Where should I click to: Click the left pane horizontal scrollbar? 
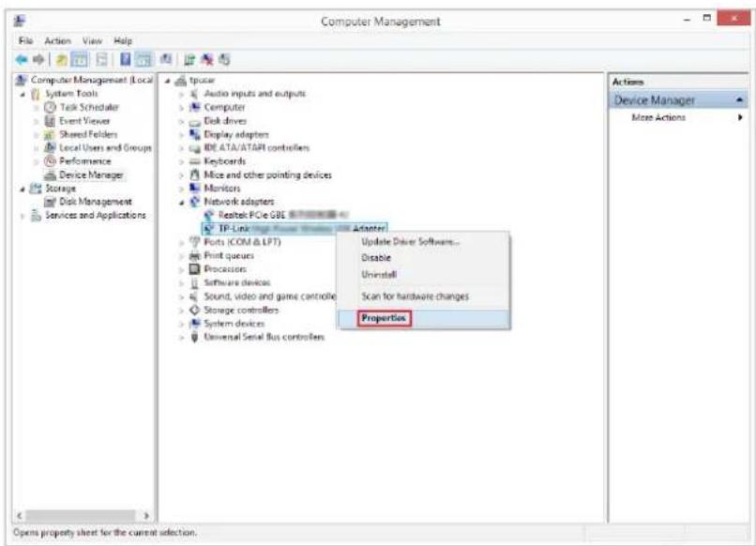(81, 516)
